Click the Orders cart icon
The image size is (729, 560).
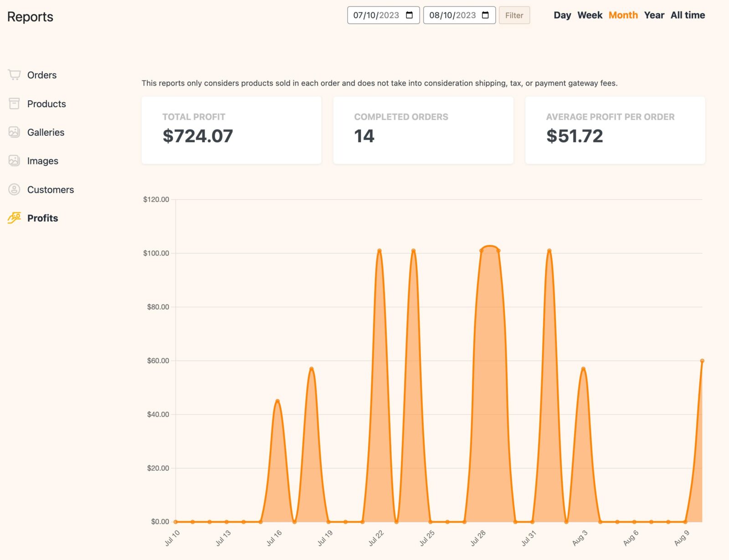14,75
